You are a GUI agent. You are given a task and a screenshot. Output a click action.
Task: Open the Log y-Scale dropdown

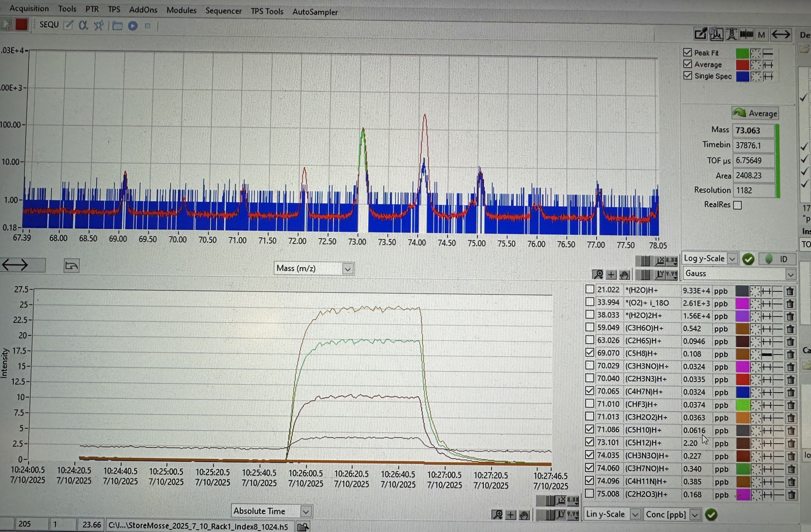(x=732, y=259)
